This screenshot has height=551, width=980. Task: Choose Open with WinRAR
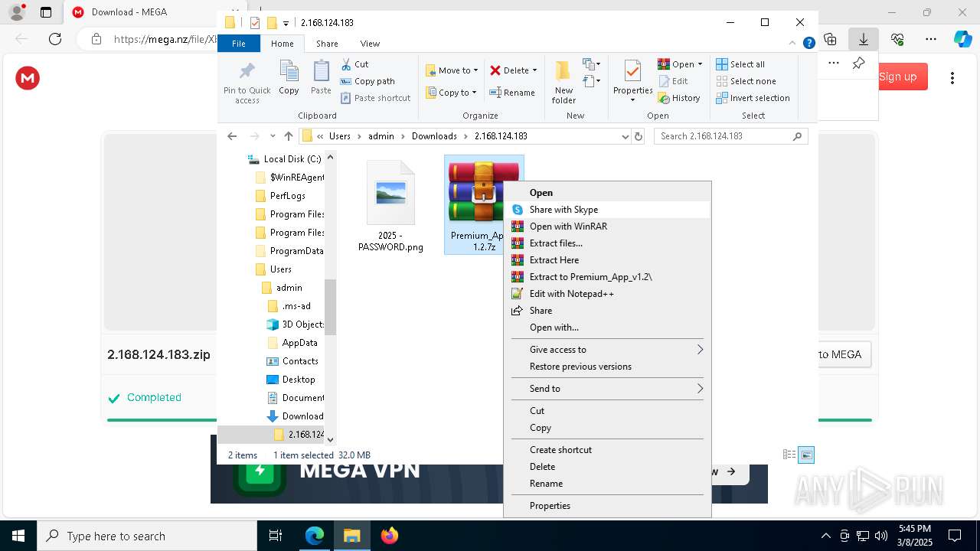[609, 227]
